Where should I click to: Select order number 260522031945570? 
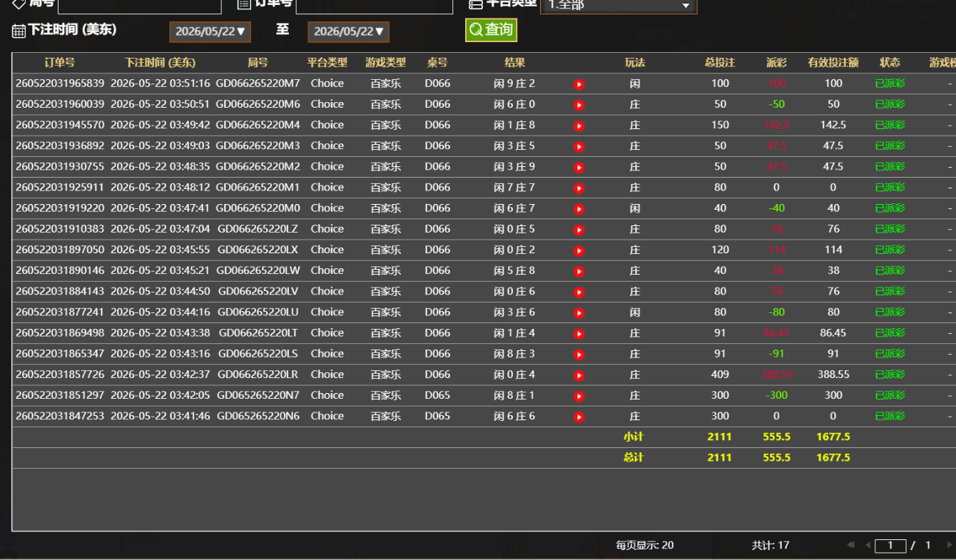pyautogui.click(x=60, y=125)
